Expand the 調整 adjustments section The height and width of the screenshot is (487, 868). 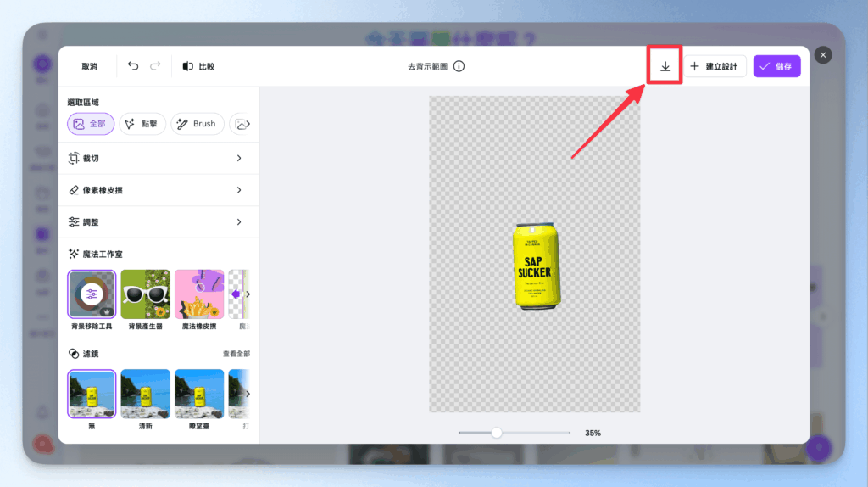pos(156,222)
